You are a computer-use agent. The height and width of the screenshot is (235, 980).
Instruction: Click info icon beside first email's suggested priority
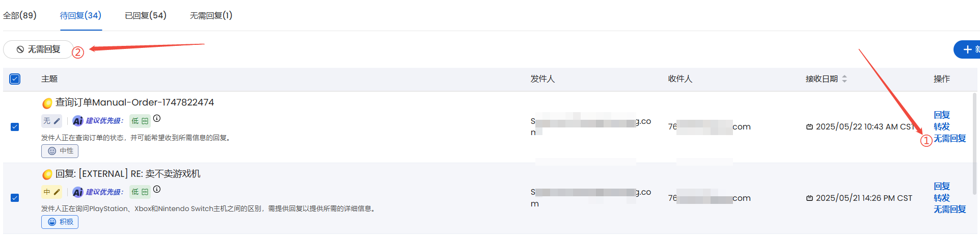coord(157,118)
